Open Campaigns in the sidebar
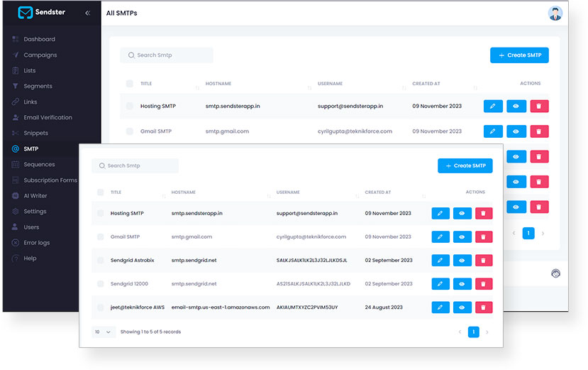Screen dimensions: 588x370 (40, 55)
